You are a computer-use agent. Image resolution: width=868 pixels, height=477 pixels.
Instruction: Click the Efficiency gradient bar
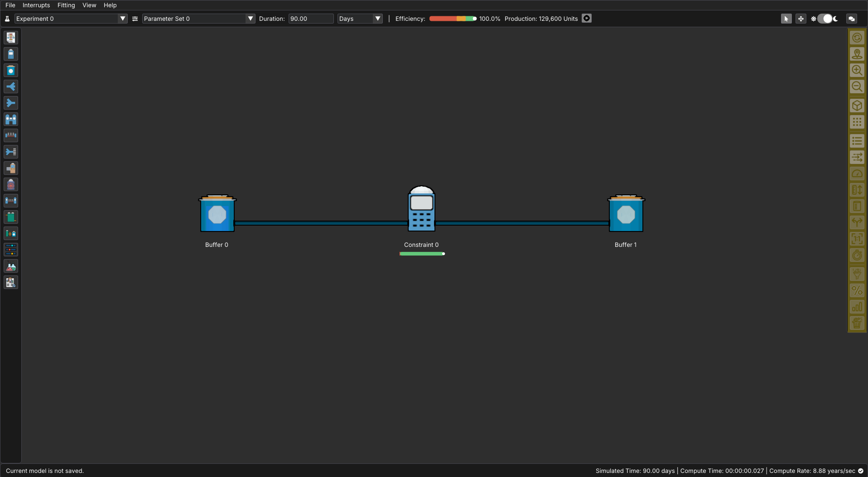(x=452, y=19)
